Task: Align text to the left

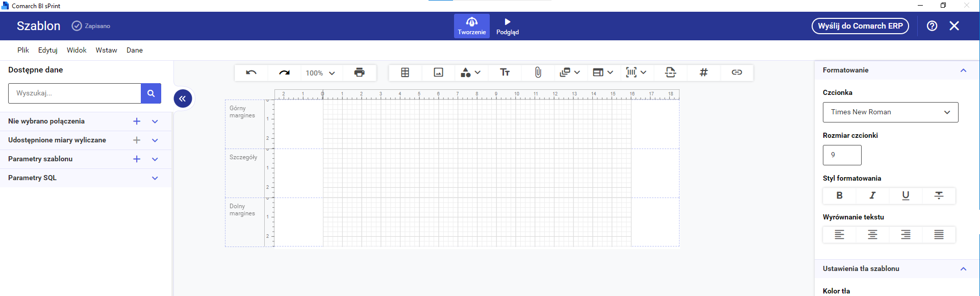Action: (839, 235)
